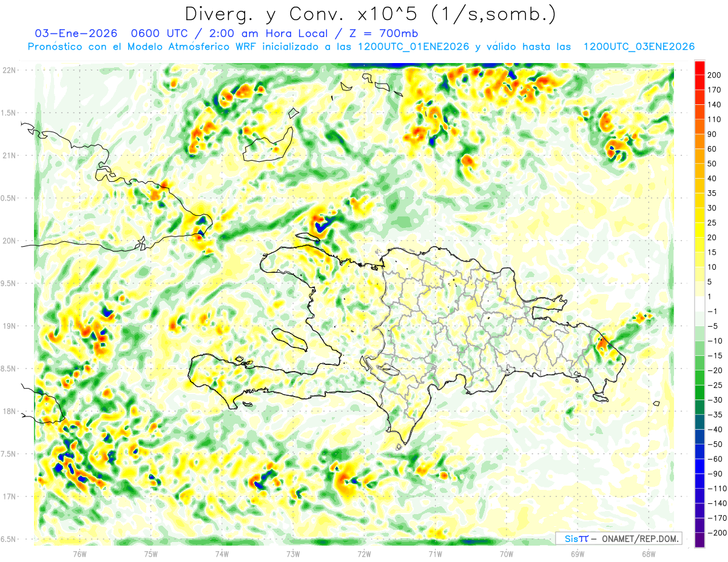
Task: Click the '75W' longitude label
Action: [x=151, y=554]
